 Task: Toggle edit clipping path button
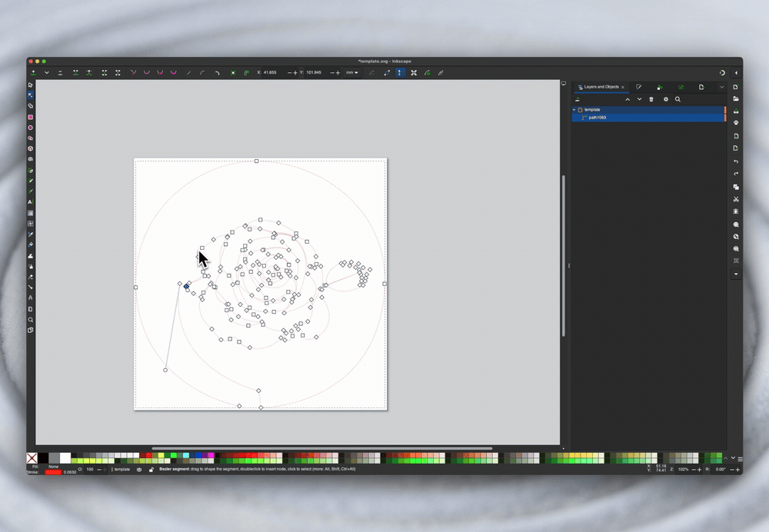[x=428, y=72]
